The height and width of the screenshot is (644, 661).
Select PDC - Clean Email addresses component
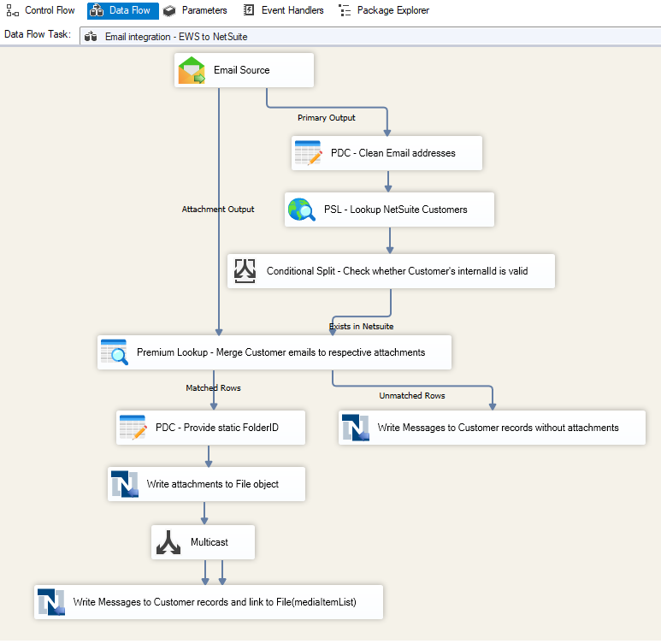[x=387, y=153]
